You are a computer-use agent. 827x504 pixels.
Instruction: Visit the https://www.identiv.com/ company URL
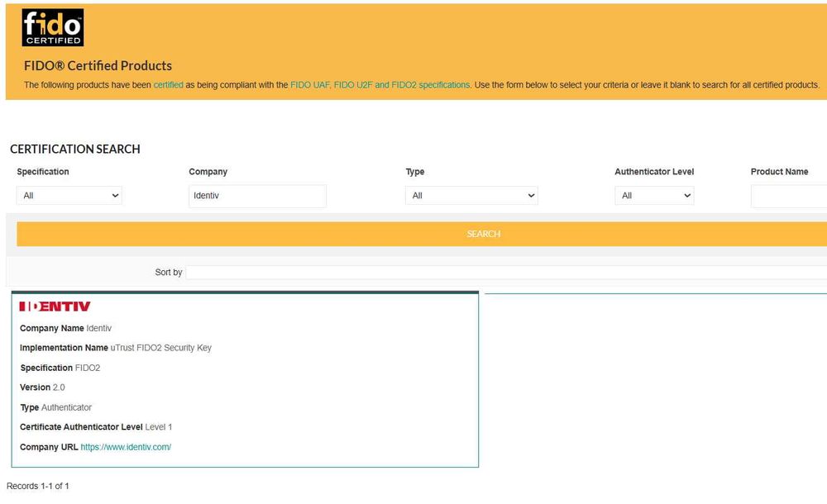pos(126,447)
